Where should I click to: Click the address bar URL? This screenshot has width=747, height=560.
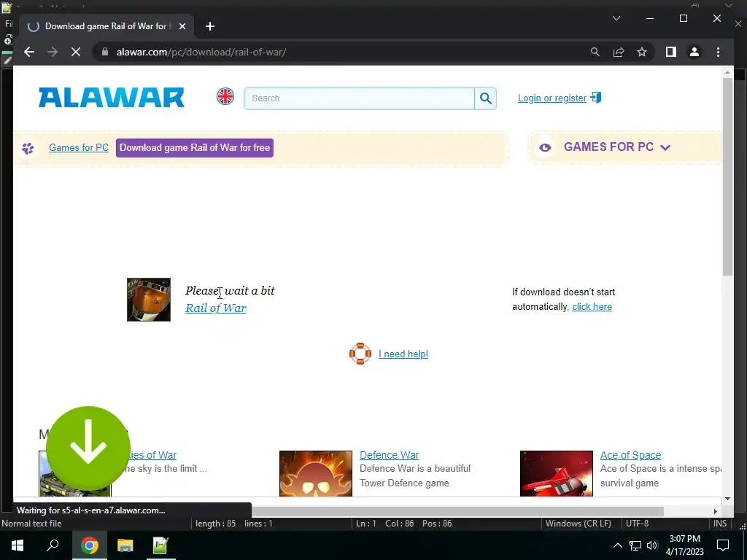click(201, 52)
